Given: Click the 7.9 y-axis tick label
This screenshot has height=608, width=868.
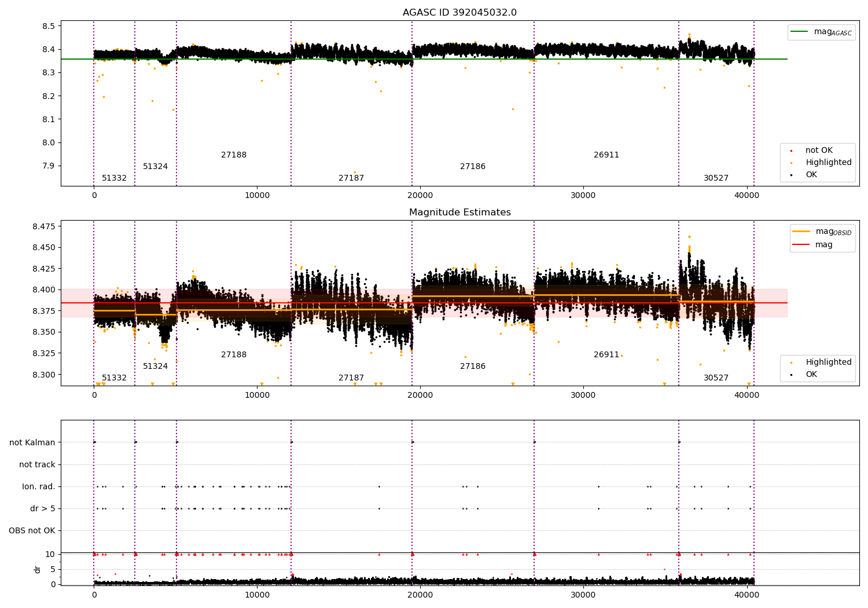Looking at the screenshot, I should tap(49, 166).
